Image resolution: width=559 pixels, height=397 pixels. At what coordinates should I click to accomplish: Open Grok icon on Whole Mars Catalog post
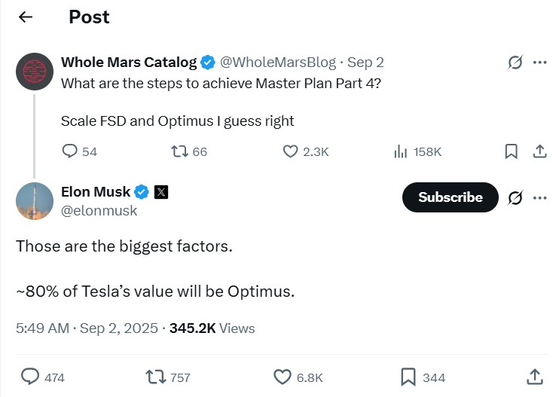[x=515, y=62]
